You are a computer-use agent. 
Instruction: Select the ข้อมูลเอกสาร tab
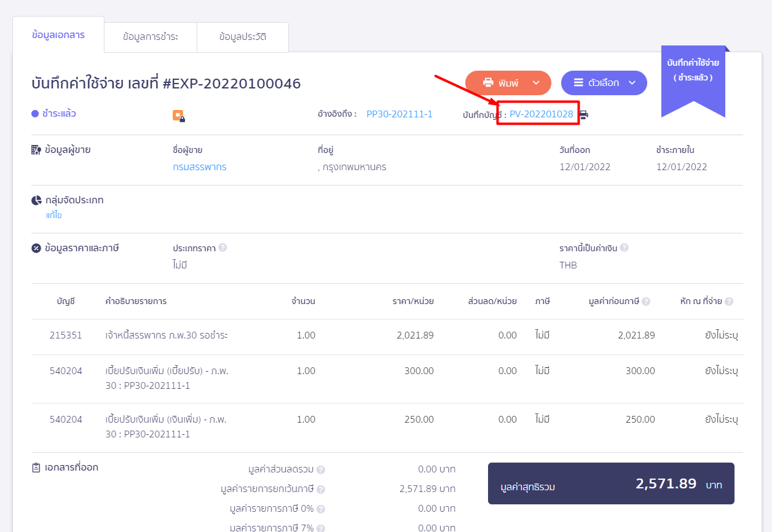(x=58, y=35)
